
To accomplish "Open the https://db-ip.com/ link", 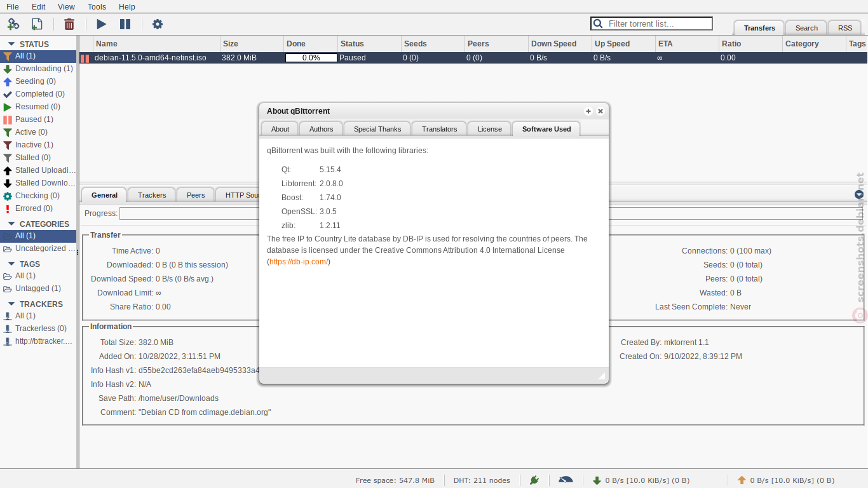I will [x=299, y=262].
